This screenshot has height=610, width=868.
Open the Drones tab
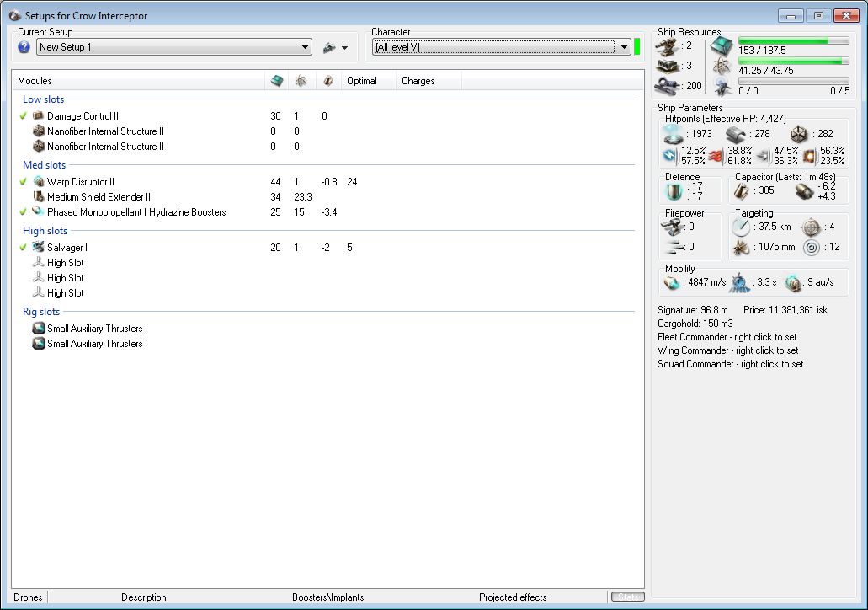pos(29,597)
